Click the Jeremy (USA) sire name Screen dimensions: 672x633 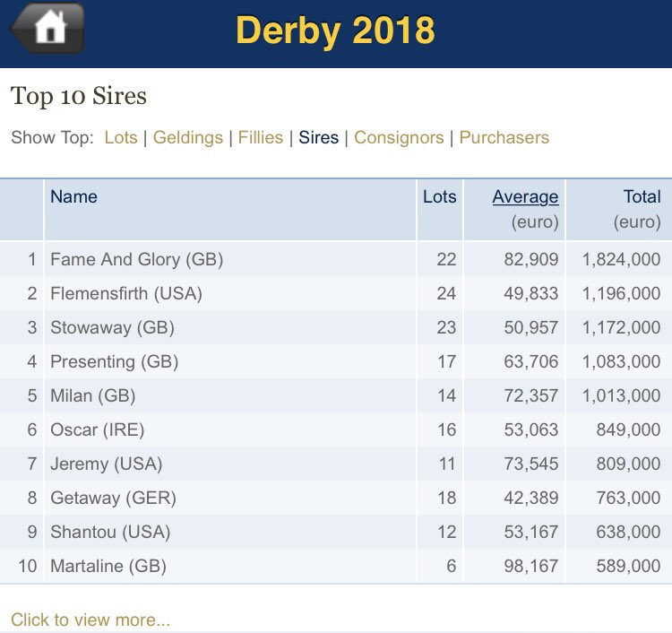pyautogui.click(x=107, y=464)
